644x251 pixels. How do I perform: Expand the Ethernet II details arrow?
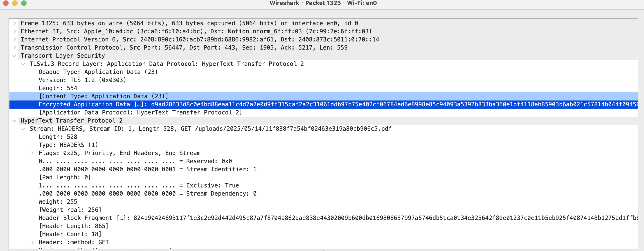click(x=14, y=31)
